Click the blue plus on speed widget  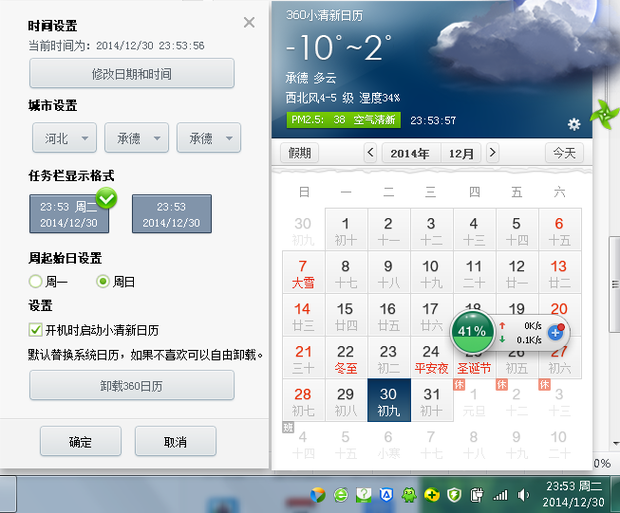click(x=556, y=333)
